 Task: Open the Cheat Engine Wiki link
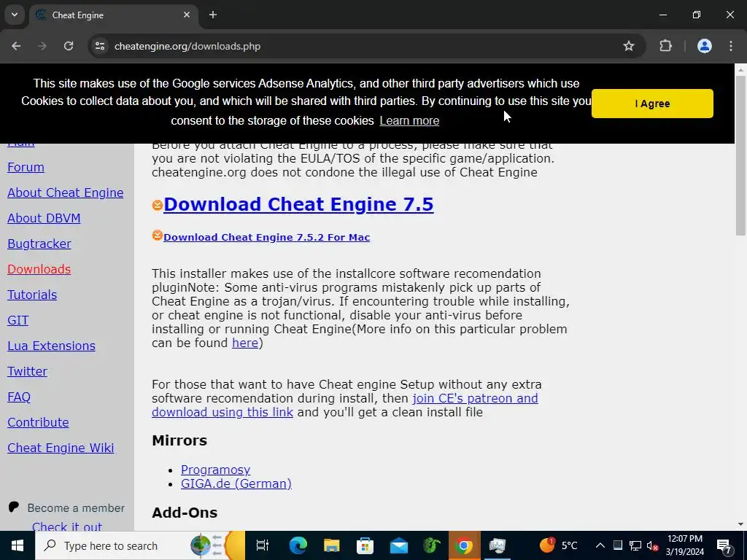(x=61, y=448)
